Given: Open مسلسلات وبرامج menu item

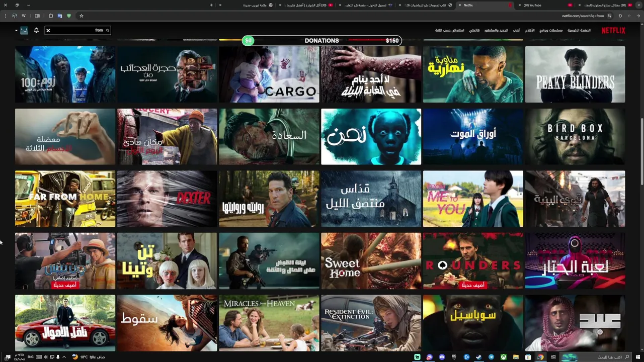Looking at the screenshot, I should pyautogui.click(x=551, y=30).
